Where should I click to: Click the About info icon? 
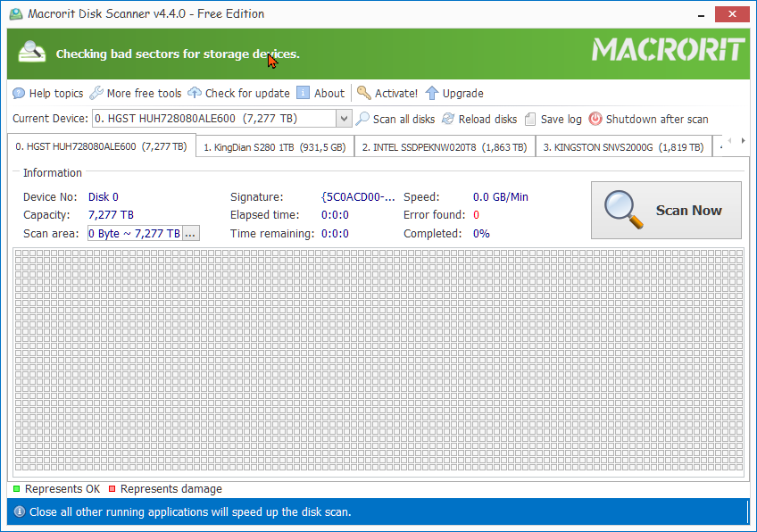[x=303, y=93]
